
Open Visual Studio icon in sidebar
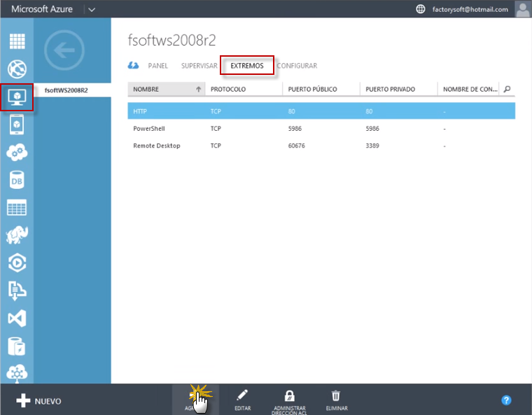17,318
